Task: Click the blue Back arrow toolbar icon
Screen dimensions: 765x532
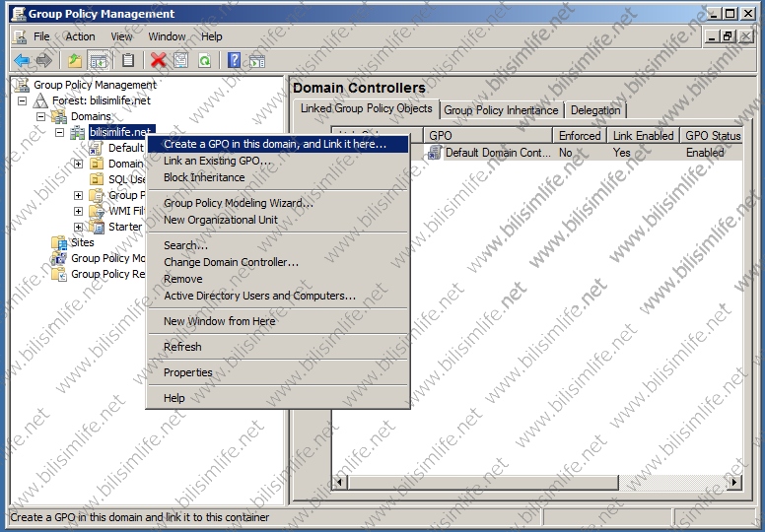Action: 22,60
